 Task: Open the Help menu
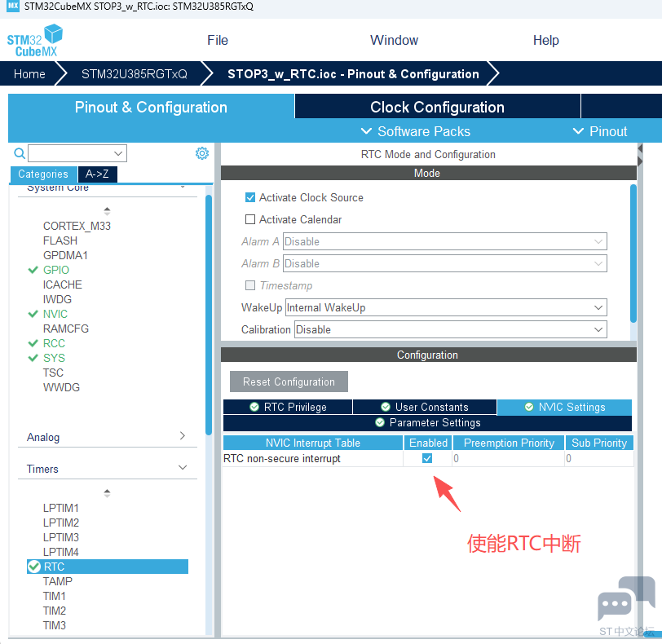546,40
